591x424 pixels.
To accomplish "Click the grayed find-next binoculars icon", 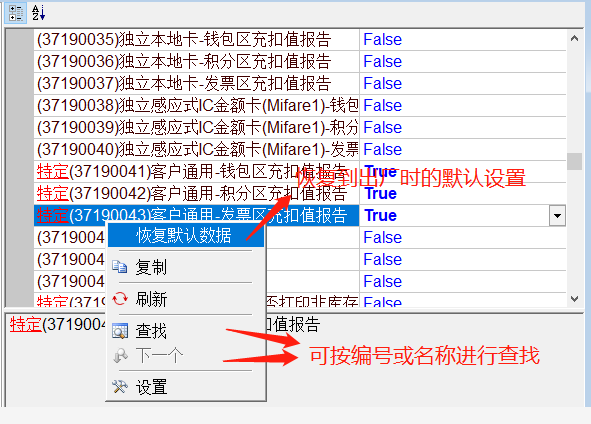I will [x=120, y=355].
